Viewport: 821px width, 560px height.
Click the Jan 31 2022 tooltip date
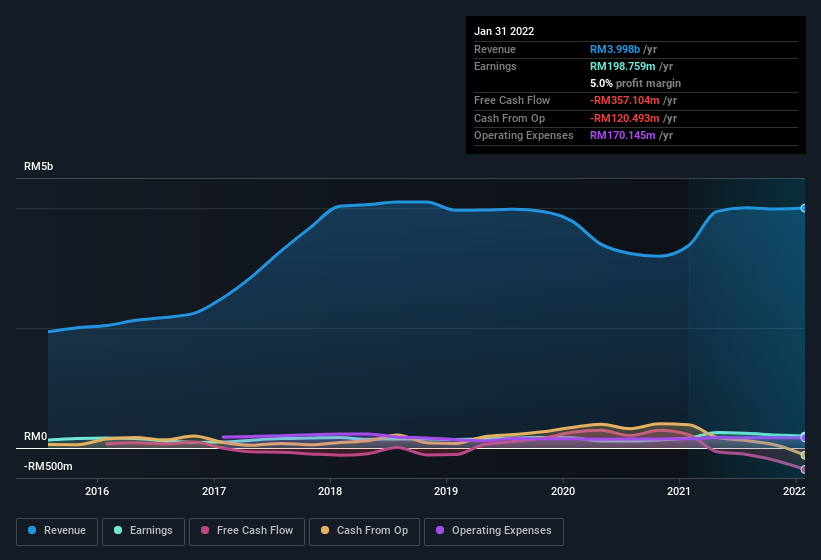coord(504,31)
